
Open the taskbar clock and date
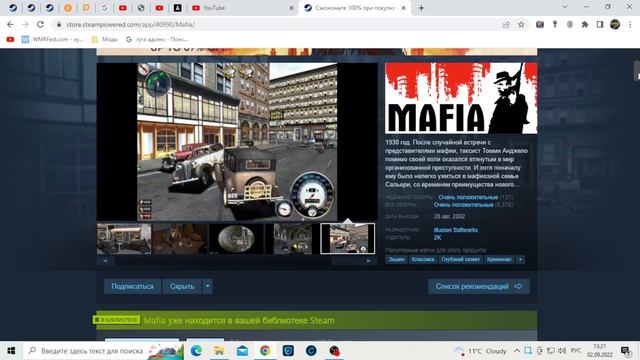pyautogui.click(x=600, y=351)
